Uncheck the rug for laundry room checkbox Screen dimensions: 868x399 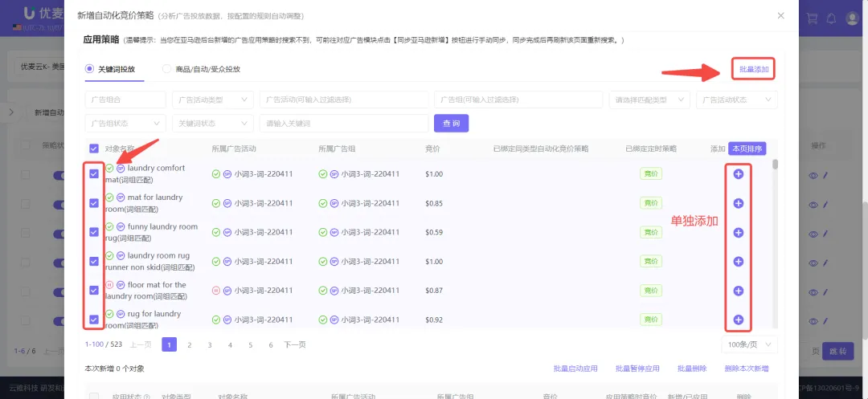pos(94,320)
